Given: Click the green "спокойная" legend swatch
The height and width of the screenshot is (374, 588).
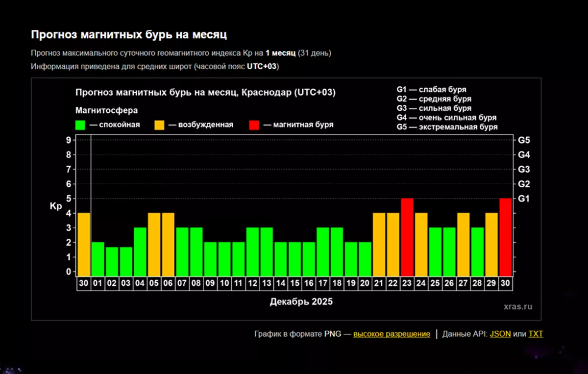Looking at the screenshot, I should (x=80, y=125).
